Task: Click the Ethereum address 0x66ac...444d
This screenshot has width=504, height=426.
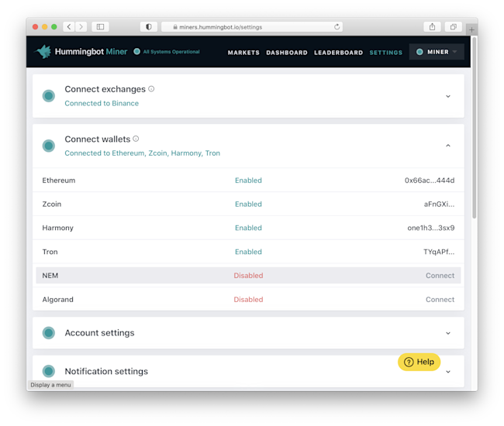Action: coord(430,180)
